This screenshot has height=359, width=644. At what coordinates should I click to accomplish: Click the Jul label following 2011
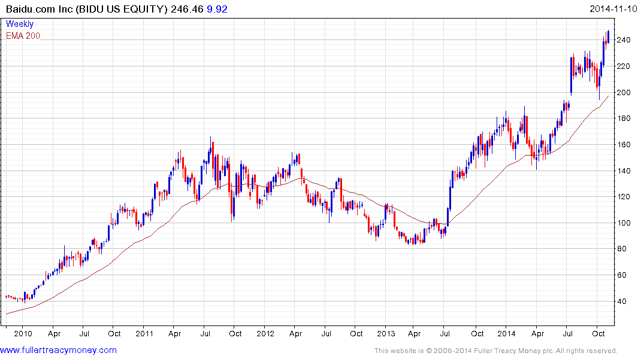pos(205,333)
